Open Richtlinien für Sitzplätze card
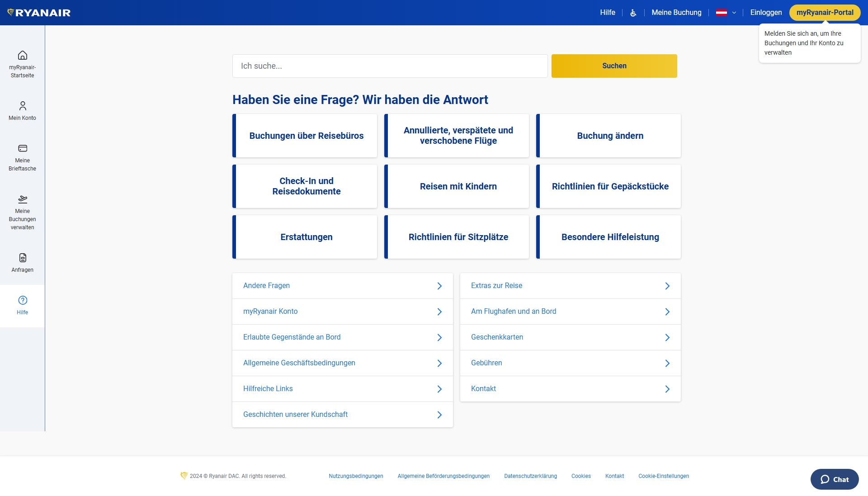The height and width of the screenshot is (496, 868). click(x=457, y=237)
